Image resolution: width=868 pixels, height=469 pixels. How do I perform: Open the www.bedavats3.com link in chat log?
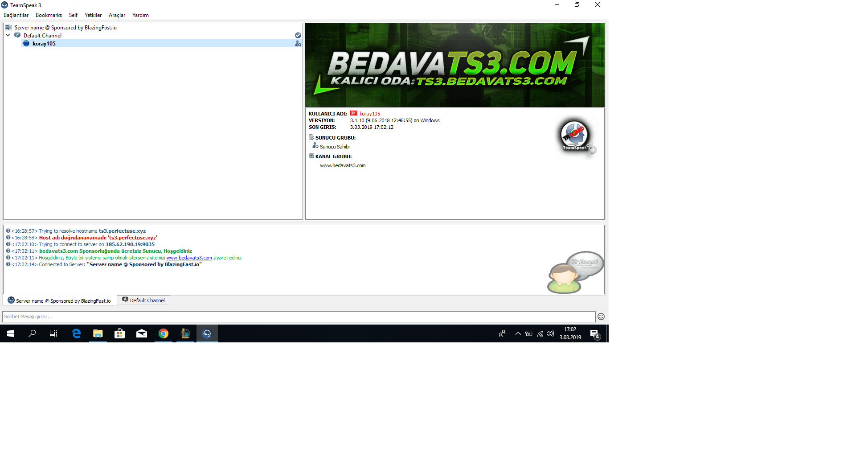[189, 258]
